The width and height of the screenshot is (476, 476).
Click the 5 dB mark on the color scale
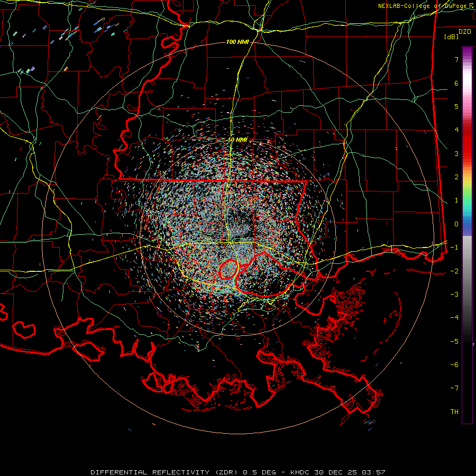pos(456,106)
